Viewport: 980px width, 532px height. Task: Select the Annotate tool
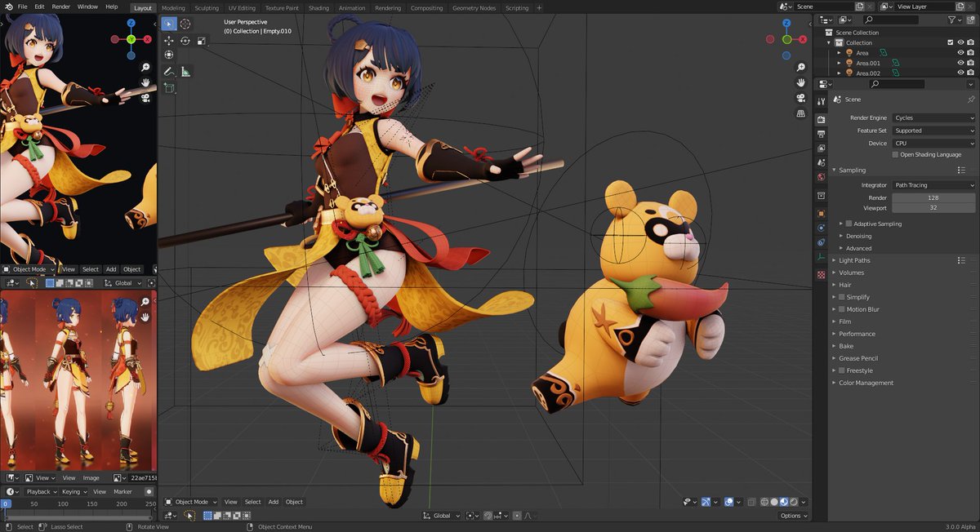169,72
